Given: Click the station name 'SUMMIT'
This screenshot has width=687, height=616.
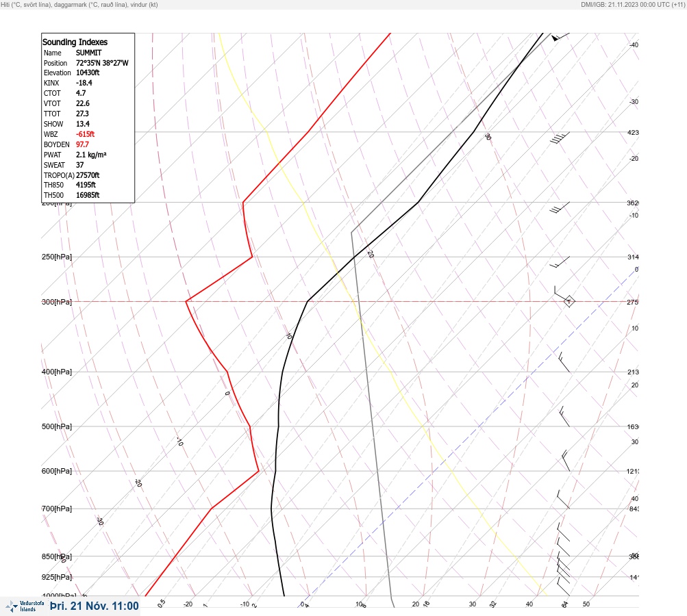Looking at the screenshot, I should [88, 53].
